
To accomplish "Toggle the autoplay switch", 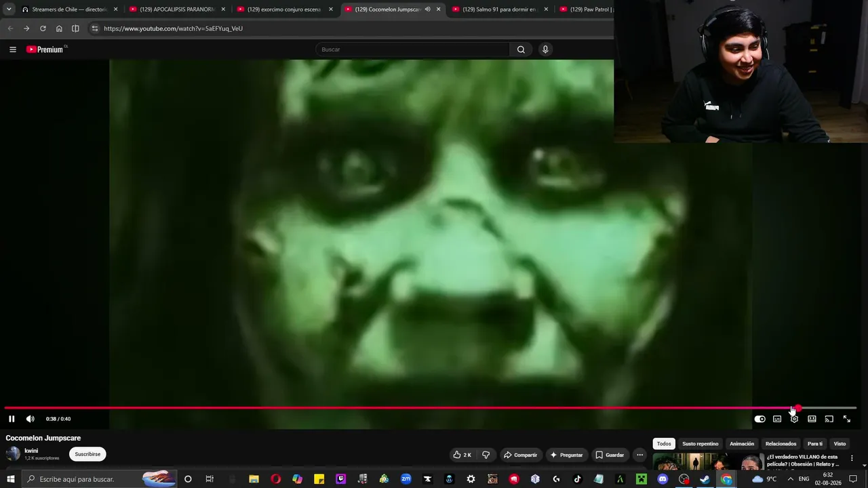I will tap(760, 419).
